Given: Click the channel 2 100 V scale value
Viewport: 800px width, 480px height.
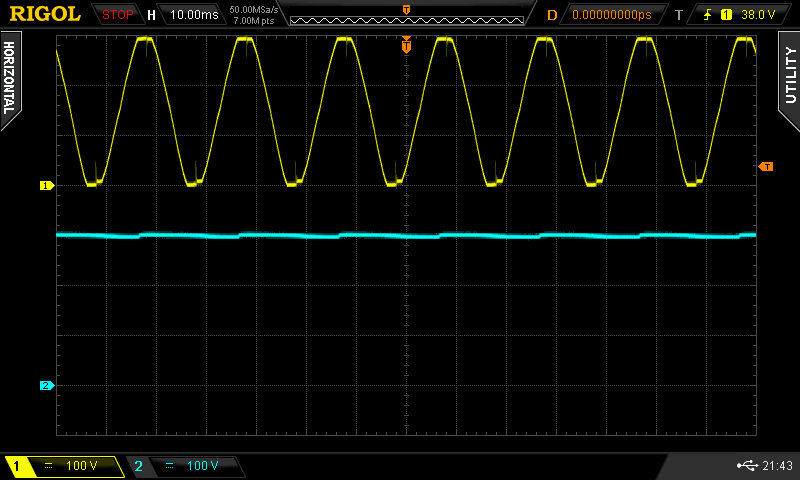Looking at the screenshot, I should pyautogui.click(x=203, y=466).
